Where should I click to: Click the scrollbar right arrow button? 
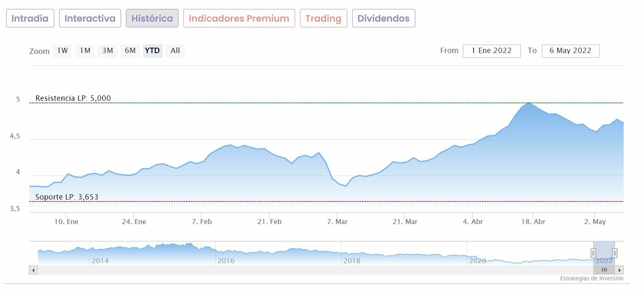[620, 270]
